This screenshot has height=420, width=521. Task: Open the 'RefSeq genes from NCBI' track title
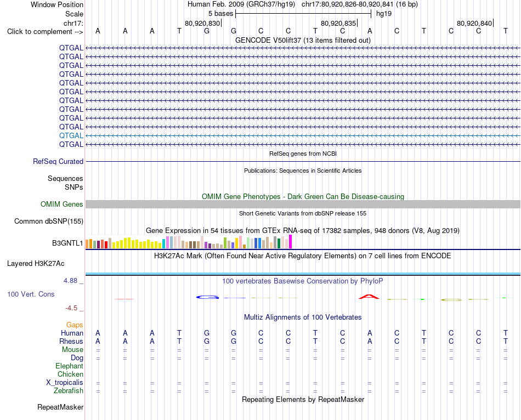pos(303,154)
